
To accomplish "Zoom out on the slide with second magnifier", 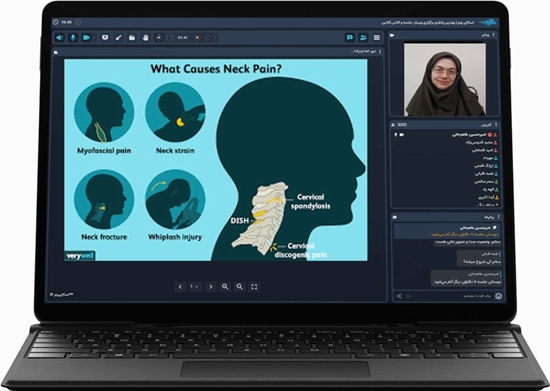I will pyautogui.click(x=240, y=287).
